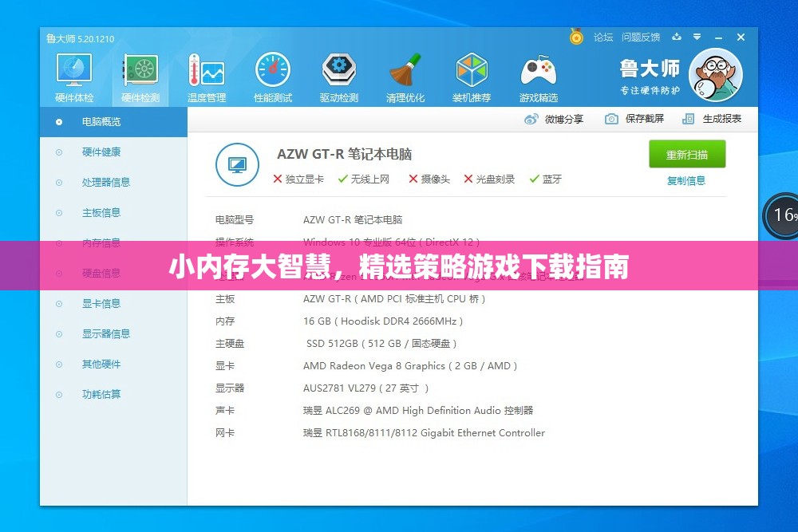Select the 硬件检测 hardware detection icon
Image resolution: width=798 pixels, height=532 pixels.
[140, 78]
